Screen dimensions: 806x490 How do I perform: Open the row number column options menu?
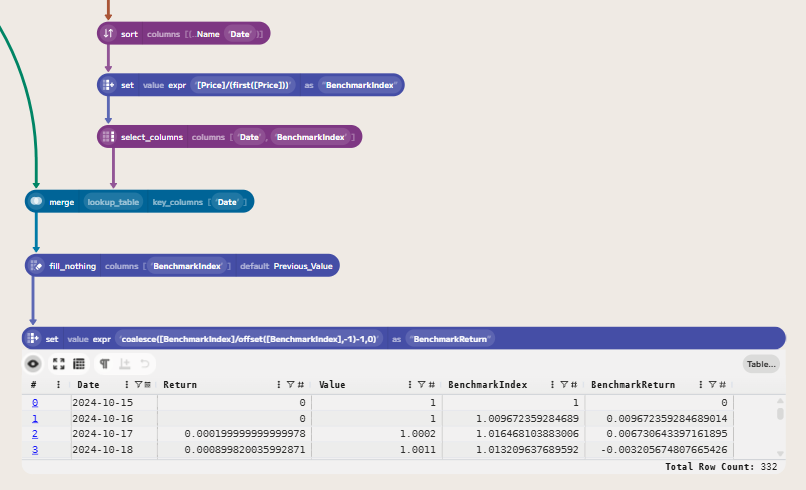click(58, 385)
